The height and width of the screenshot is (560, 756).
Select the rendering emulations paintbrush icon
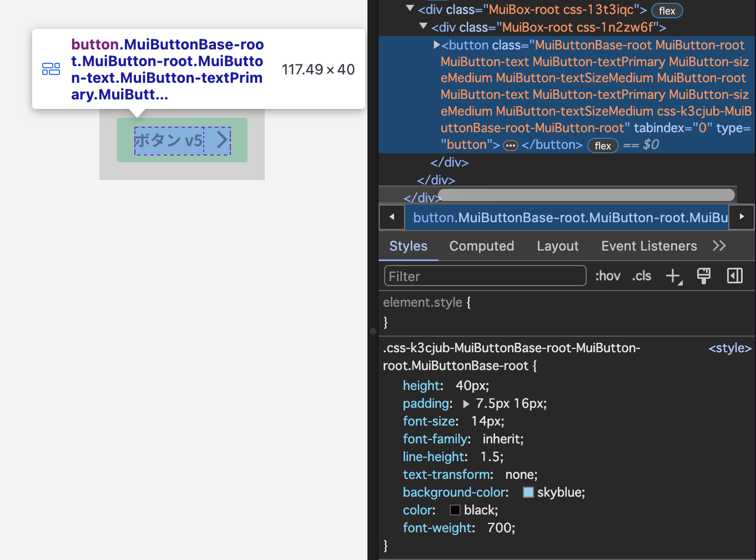[704, 276]
